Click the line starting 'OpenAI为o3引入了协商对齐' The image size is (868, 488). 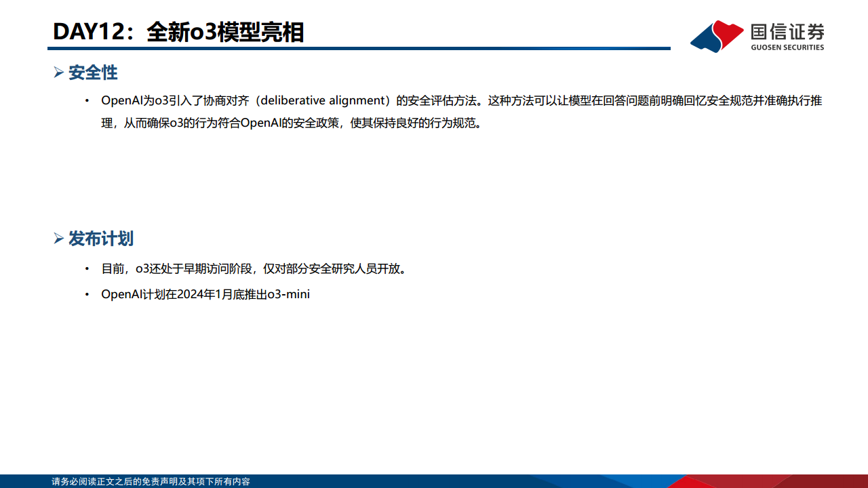click(x=462, y=100)
